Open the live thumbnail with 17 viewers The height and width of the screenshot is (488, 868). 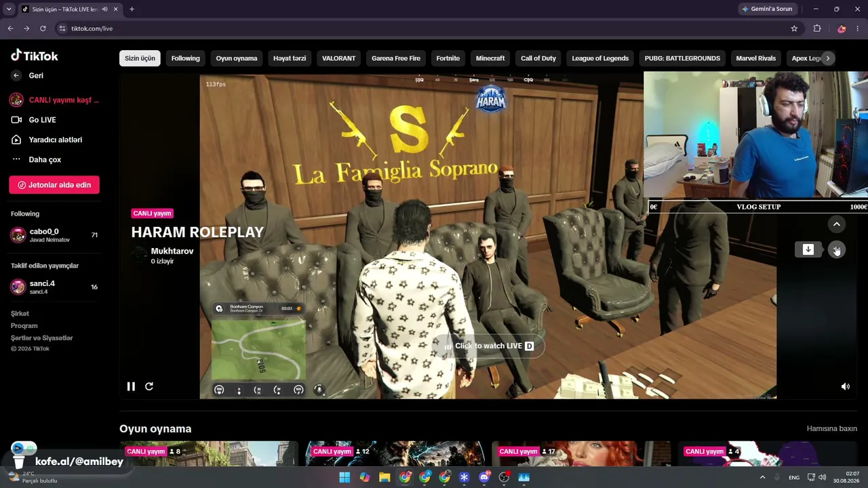click(582, 454)
